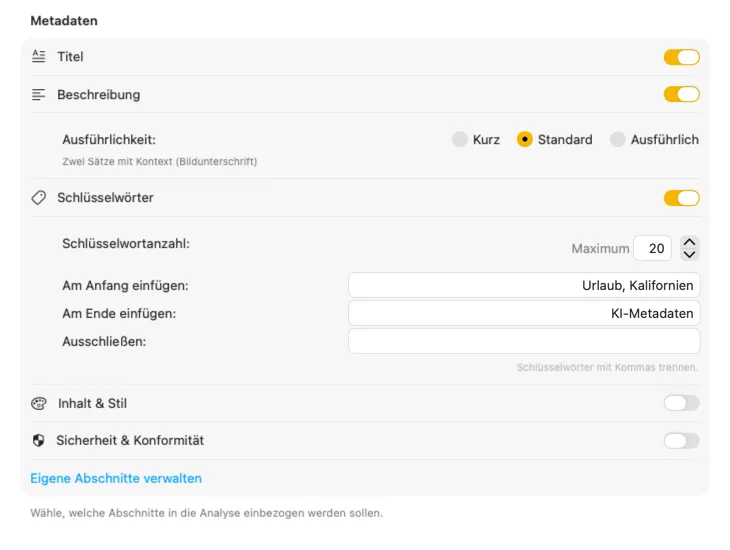Screen dimensions: 730x550
Task: Click the Am Ende einfügen field
Action: (524, 313)
